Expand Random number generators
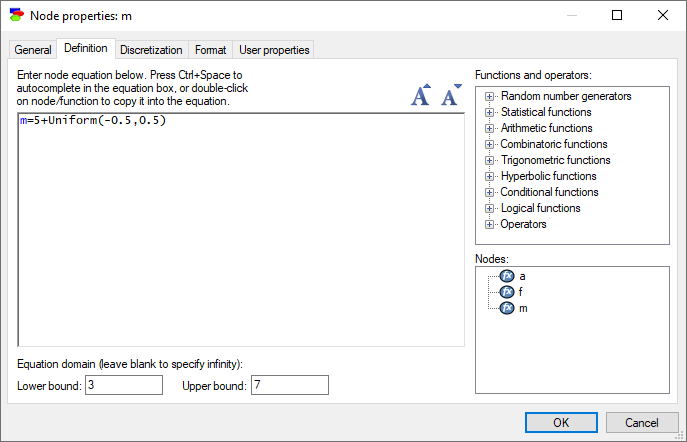 click(489, 96)
